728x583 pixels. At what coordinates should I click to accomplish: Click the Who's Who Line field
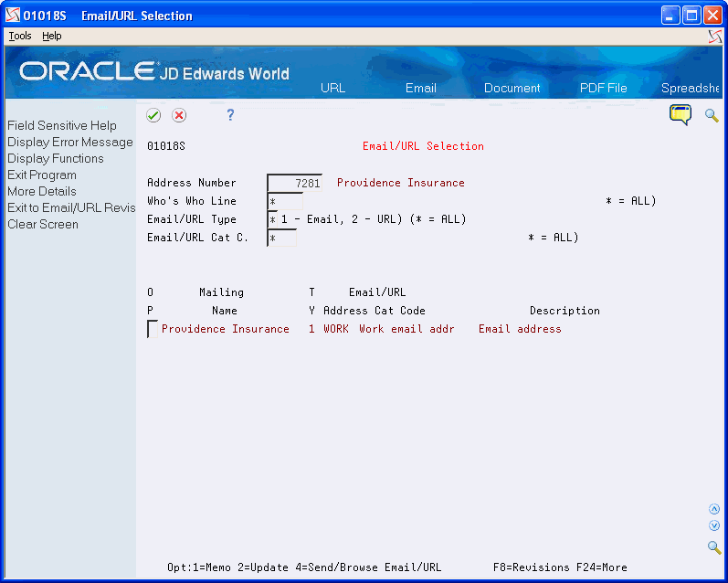pos(285,201)
